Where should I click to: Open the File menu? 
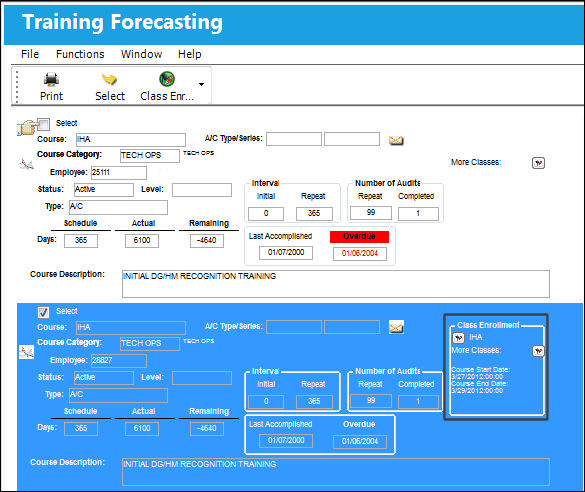pos(30,54)
